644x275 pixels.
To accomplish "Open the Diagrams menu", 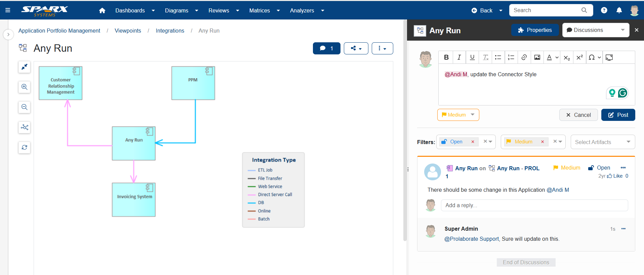I will (182, 10).
